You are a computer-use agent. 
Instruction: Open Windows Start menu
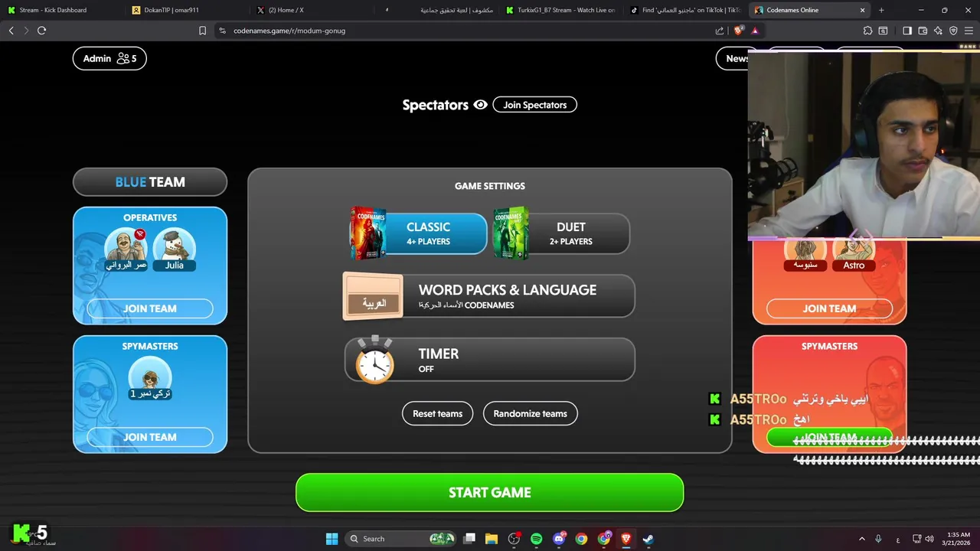332,539
